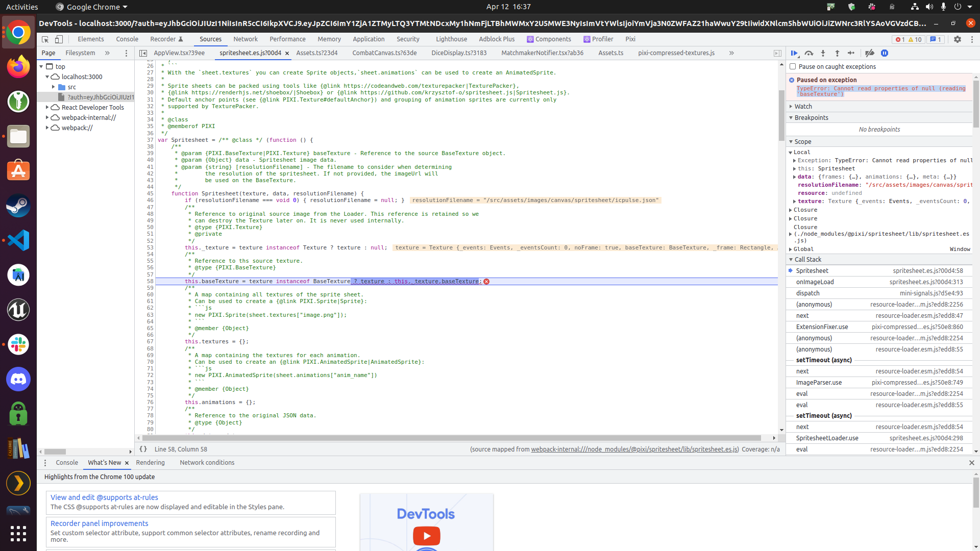Pretty print the source with braces icon
The width and height of the screenshot is (980, 551).
point(143,449)
